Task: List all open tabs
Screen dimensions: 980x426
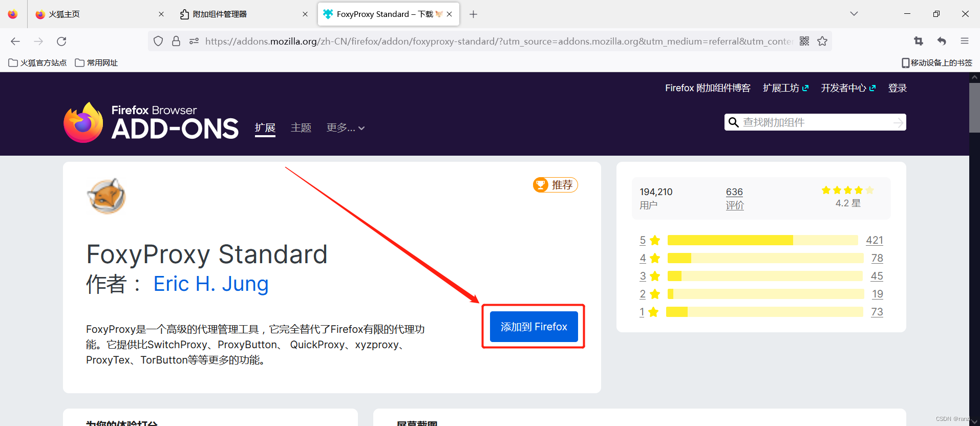Action: (x=854, y=14)
